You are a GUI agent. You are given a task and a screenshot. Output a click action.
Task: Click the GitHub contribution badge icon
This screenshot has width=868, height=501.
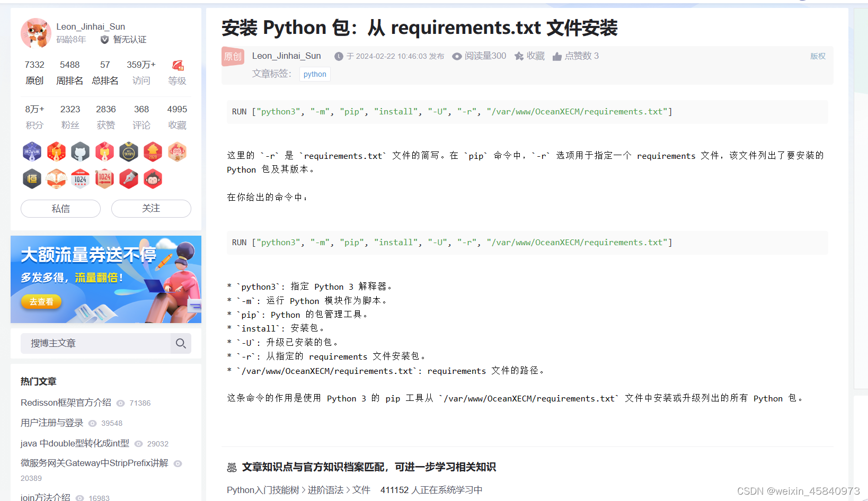[80, 152]
